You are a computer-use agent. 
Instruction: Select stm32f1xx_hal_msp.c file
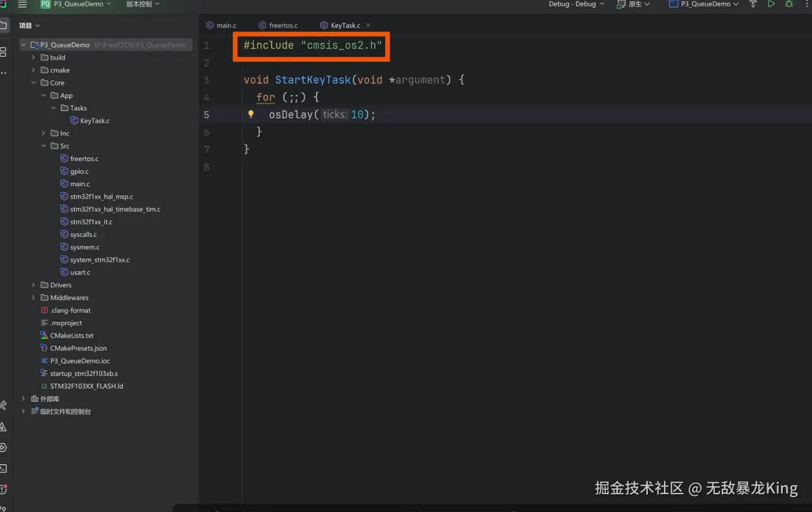pos(101,196)
